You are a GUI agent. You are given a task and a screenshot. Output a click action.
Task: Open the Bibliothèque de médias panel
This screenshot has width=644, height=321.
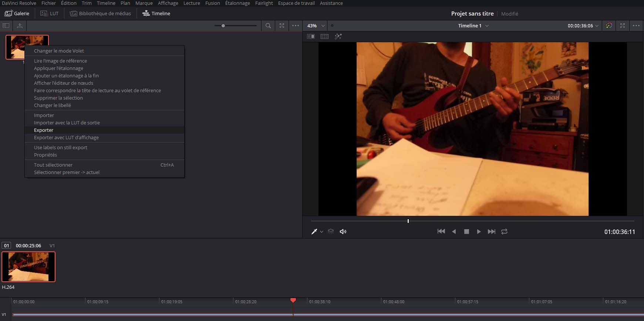pos(101,13)
